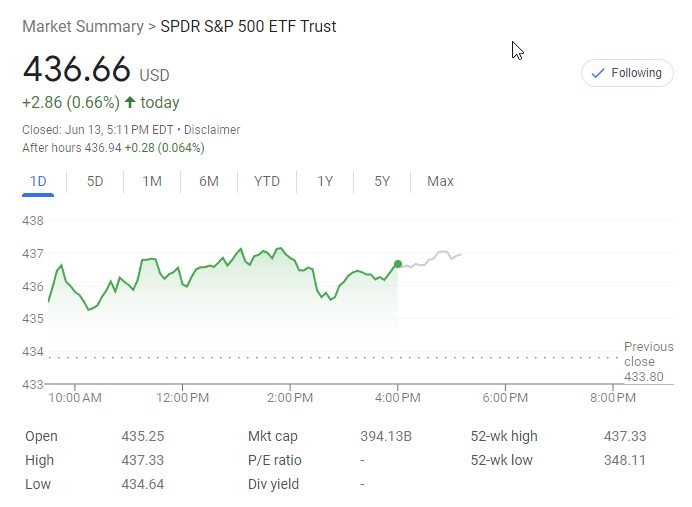Click the 436.66 USD price
The height and width of the screenshot is (507, 692).
pos(77,70)
